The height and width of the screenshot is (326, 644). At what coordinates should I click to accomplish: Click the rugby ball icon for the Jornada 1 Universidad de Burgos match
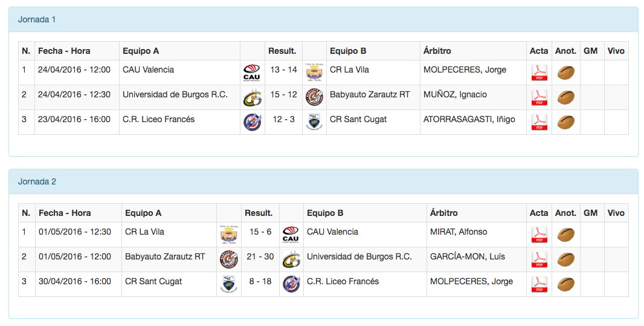(x=565, y=98)
